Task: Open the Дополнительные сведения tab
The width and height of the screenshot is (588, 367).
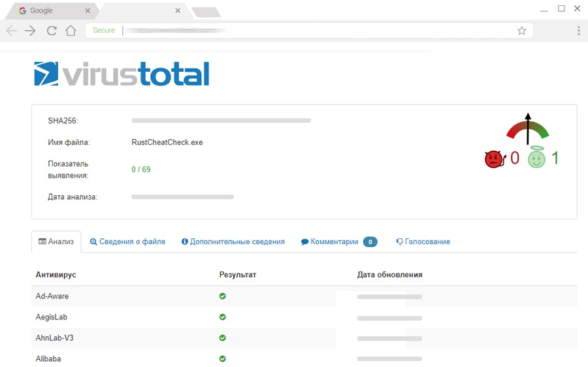Action: tap(233, 242)
